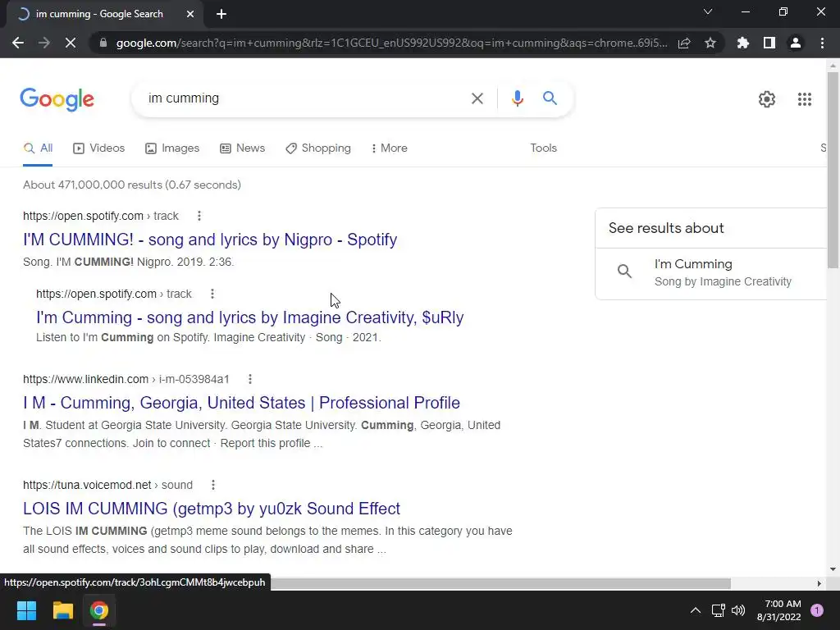Open the search Tools button
Screen dimensions: 840x630
[543, 148]
